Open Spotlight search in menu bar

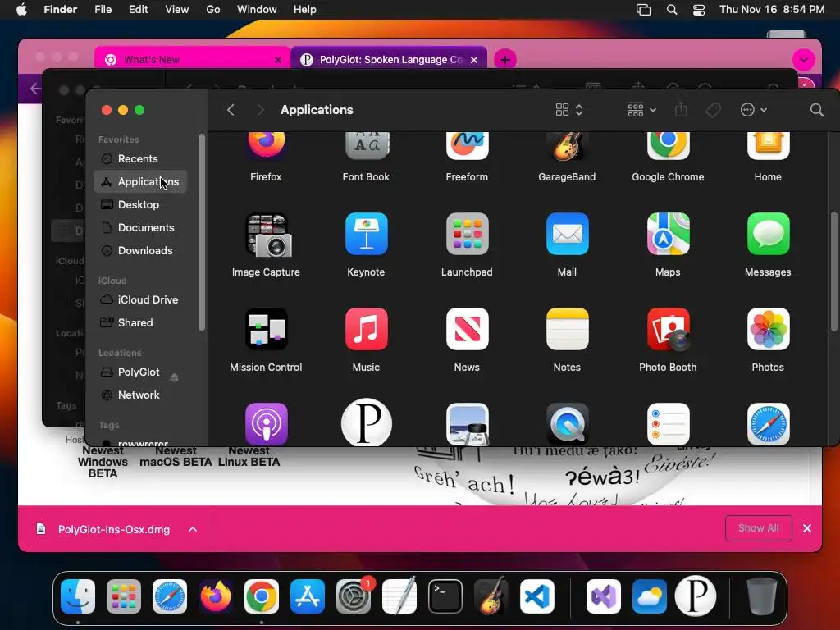pyautogui.click(x=672, y=9)
